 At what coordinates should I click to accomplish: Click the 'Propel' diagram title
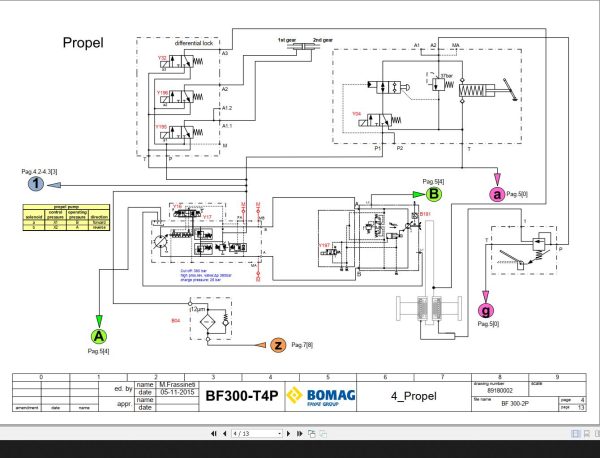(83, 42)
